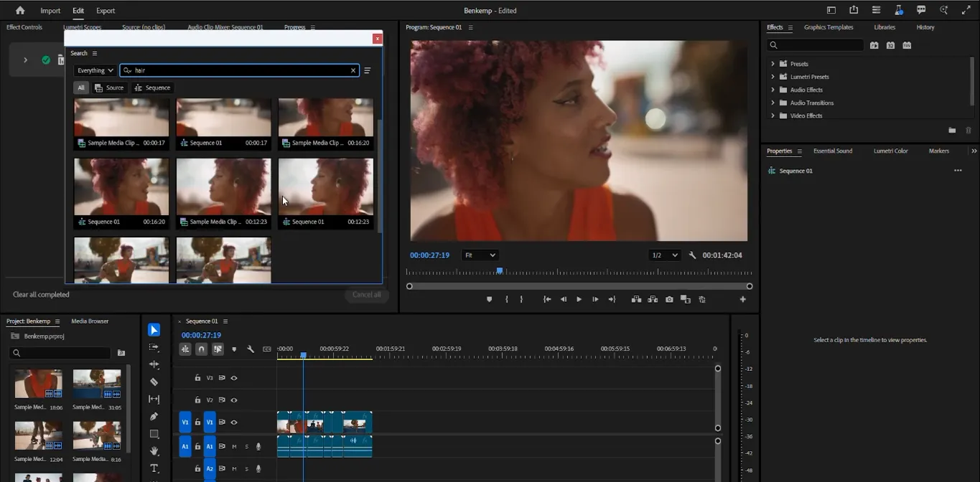The image size is (980, 482).
Task: Open the Essential Sound tab
Action: tap(832, 151)
